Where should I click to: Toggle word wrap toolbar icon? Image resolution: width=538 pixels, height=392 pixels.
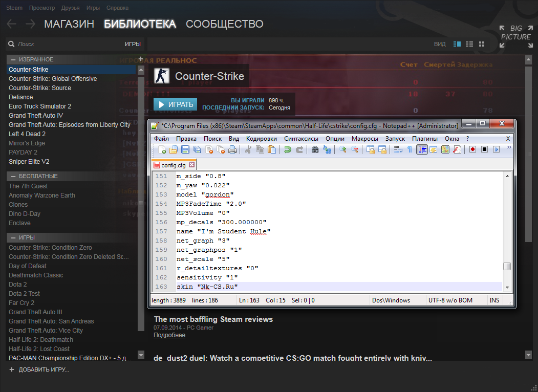(398, 149)
